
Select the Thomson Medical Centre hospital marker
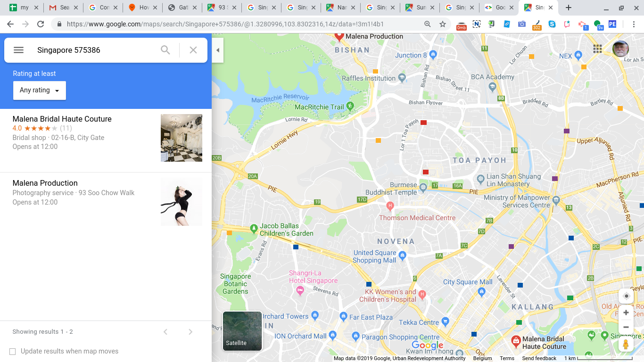click(390, 206)
